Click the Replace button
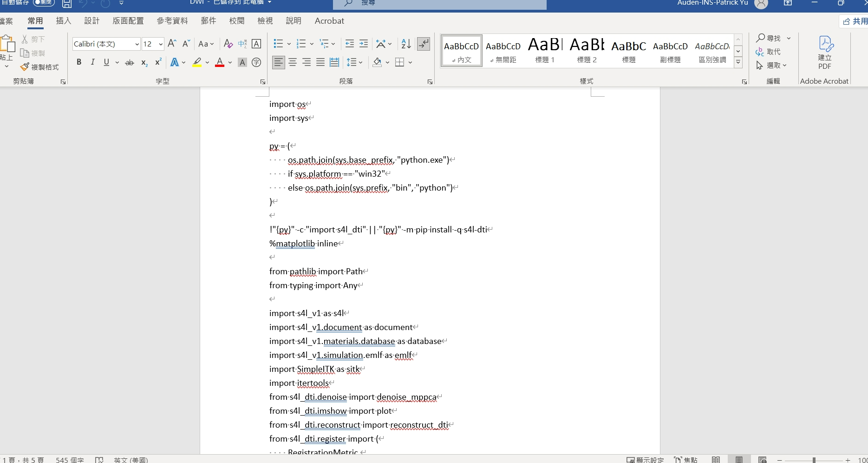The image size is (868, 463). (768, 52)
